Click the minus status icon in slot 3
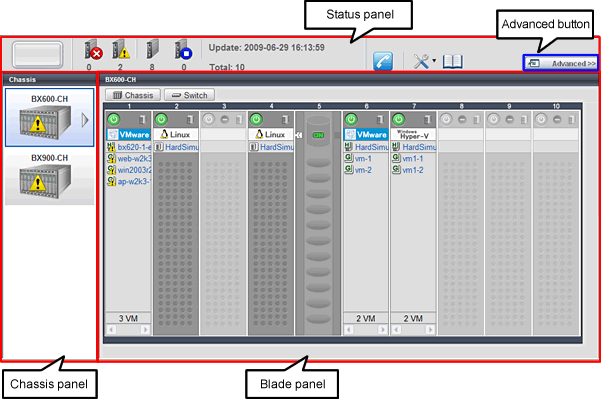The width and height of the screenshot is (601, 399). [x=225, y=120]
